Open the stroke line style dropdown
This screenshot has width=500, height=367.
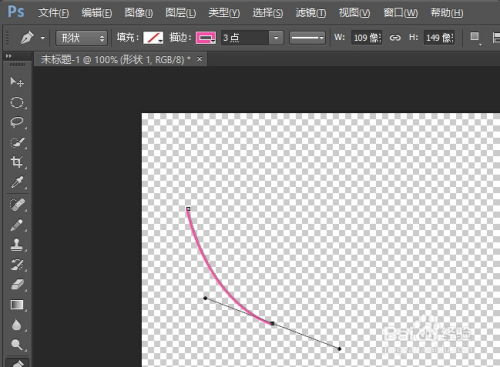tap(307, 38)
